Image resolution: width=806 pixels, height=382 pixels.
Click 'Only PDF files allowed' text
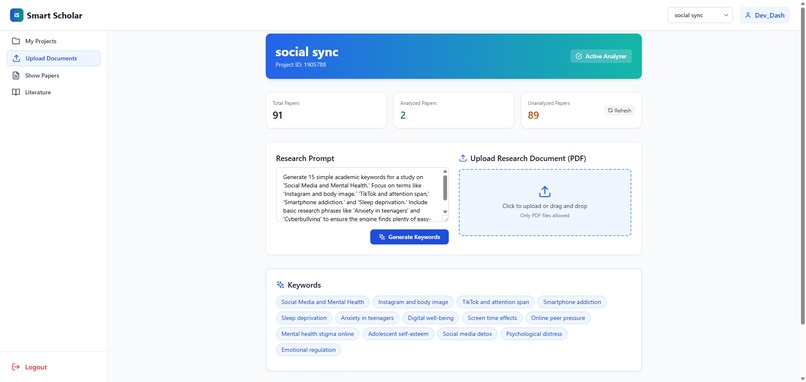[545, 215]
